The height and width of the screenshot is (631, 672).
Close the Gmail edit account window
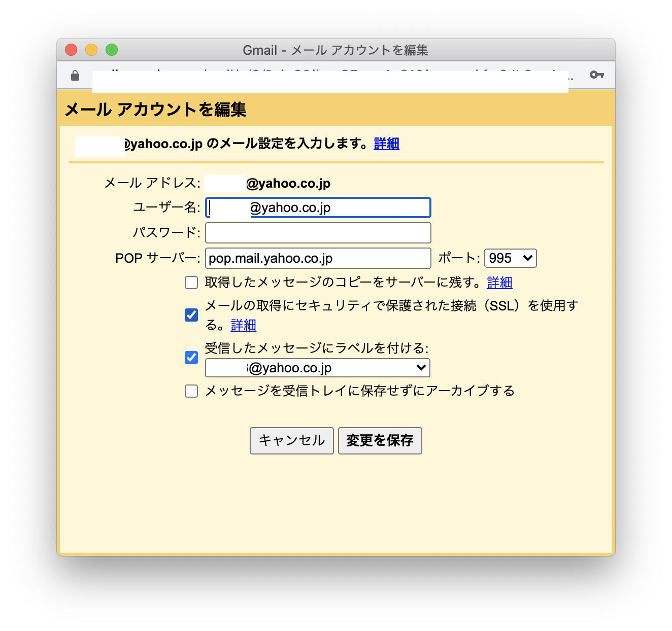tap(71, 50)
